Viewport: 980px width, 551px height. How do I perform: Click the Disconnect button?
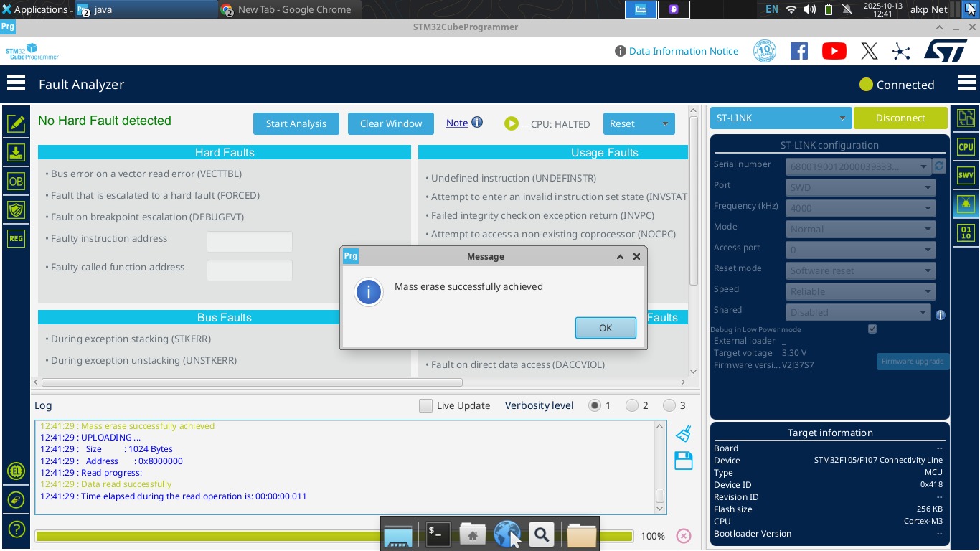pyautogui.click(x=900, y=118)
